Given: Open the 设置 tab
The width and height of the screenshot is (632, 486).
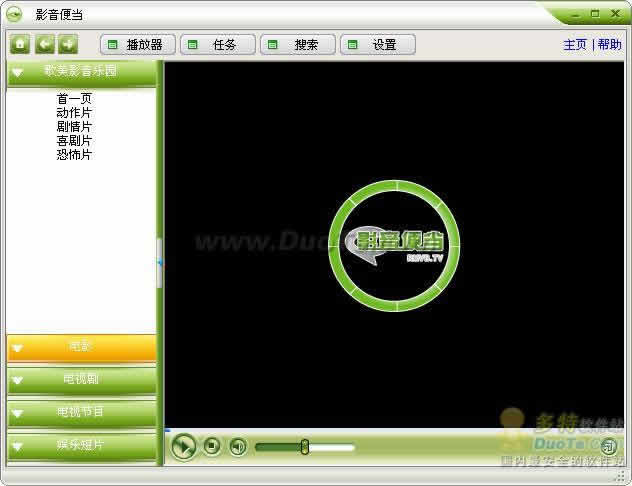Looking at the screenshot, I should pos(378,44).
